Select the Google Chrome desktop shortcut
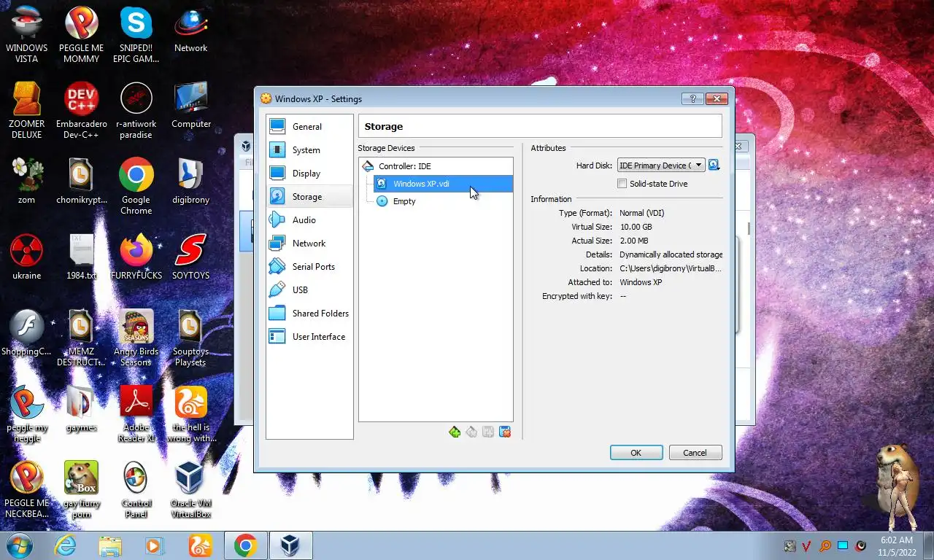Screen dimensions: 934x560 [136, 186]
